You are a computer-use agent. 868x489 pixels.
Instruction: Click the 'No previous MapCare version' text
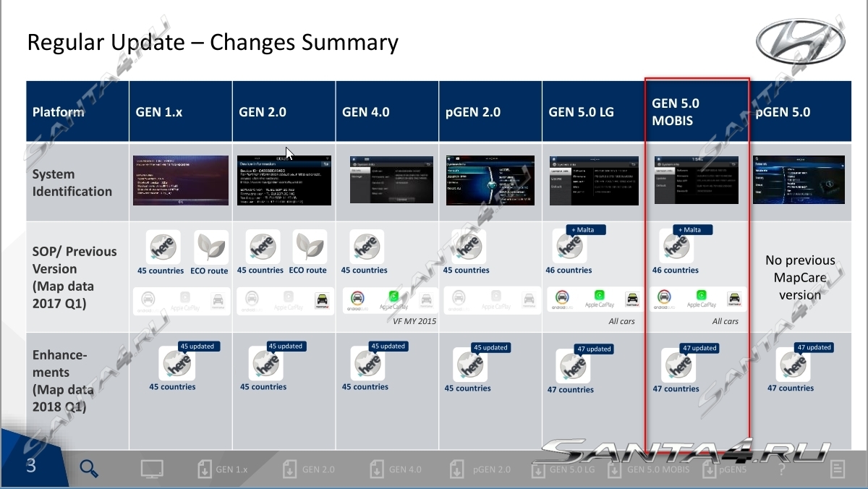[x=800, y=278]
